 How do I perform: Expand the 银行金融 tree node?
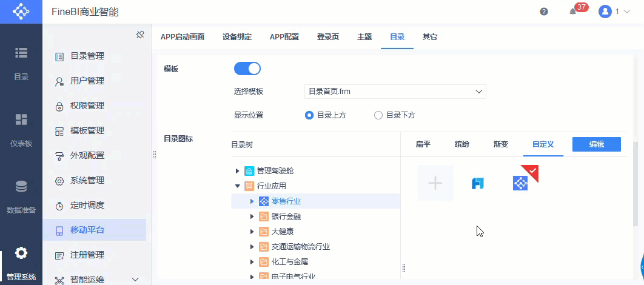tap(252, 216)
